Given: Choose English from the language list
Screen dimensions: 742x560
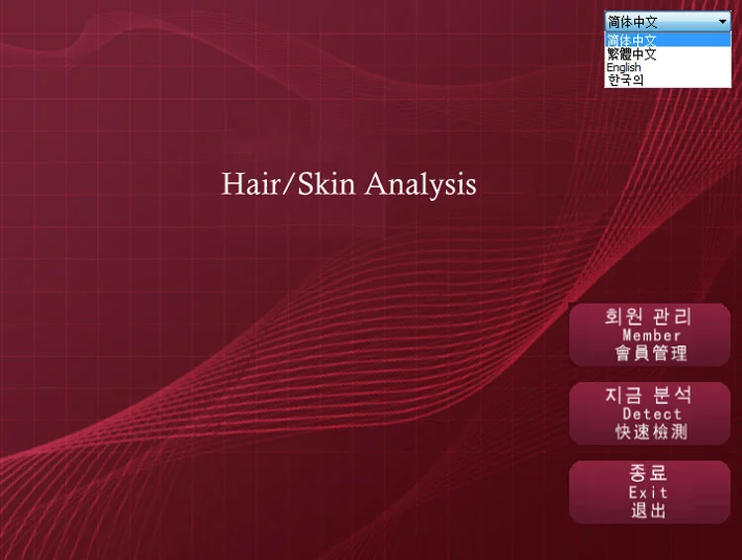Looking at the screenshot, I should 668,67.
